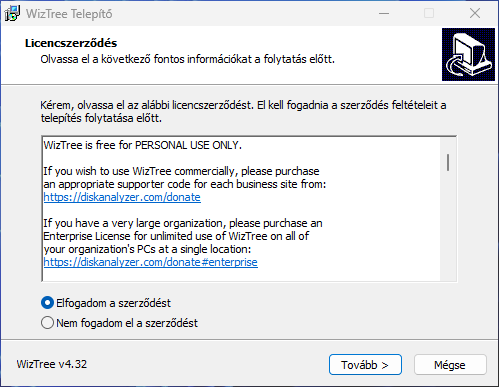
Task: Click inside the license agreement text box
Action: (241, 209)
